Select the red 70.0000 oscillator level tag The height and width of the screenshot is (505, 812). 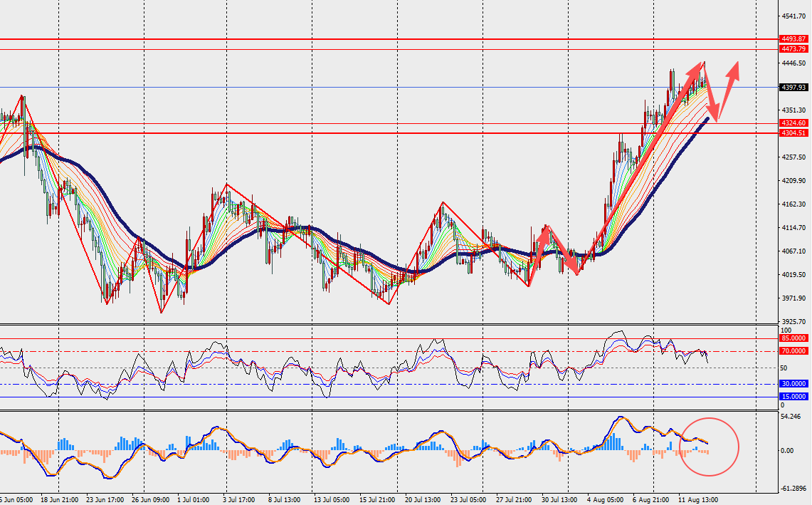[x=793, y=351]
